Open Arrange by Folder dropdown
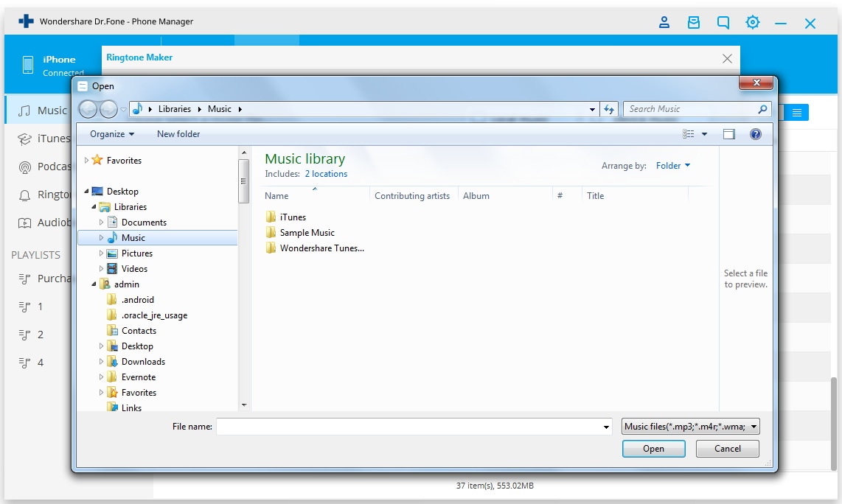 [x=673, y=166]
